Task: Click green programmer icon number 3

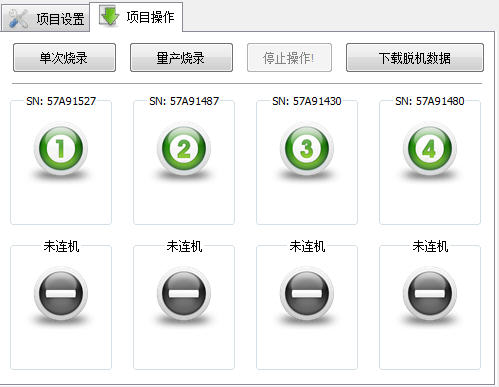Action: (x=307, y=149)
